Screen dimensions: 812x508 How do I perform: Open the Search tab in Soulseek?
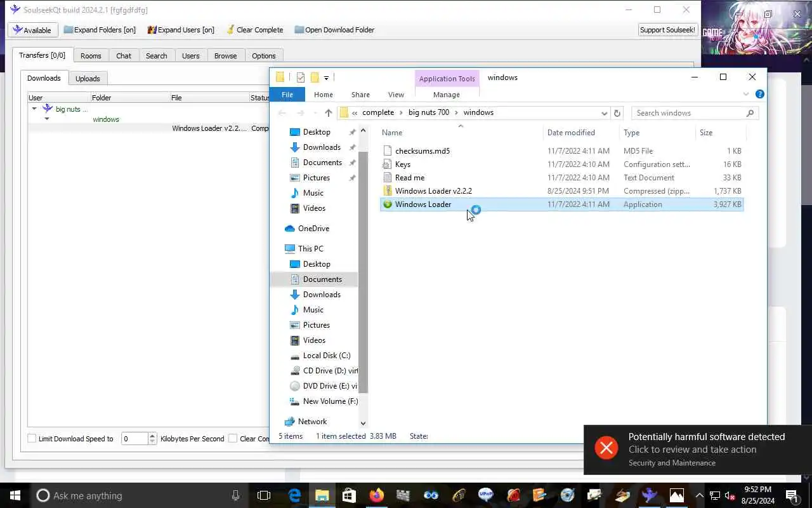pyautogui.click(x=157, y=56)
